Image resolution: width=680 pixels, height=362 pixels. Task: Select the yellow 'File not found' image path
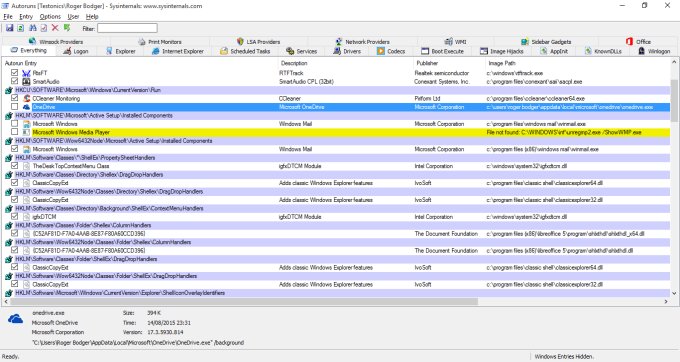[x=564, y=132]
